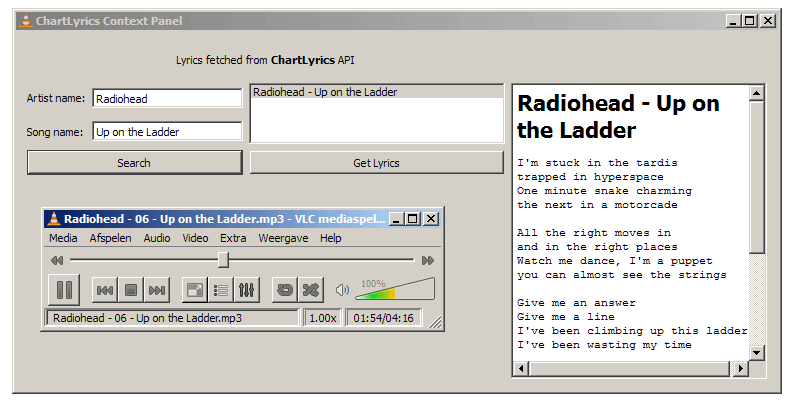Open the Media menu
The height and width of the screenshot is (405, 796).
click(x=63, y=238)
